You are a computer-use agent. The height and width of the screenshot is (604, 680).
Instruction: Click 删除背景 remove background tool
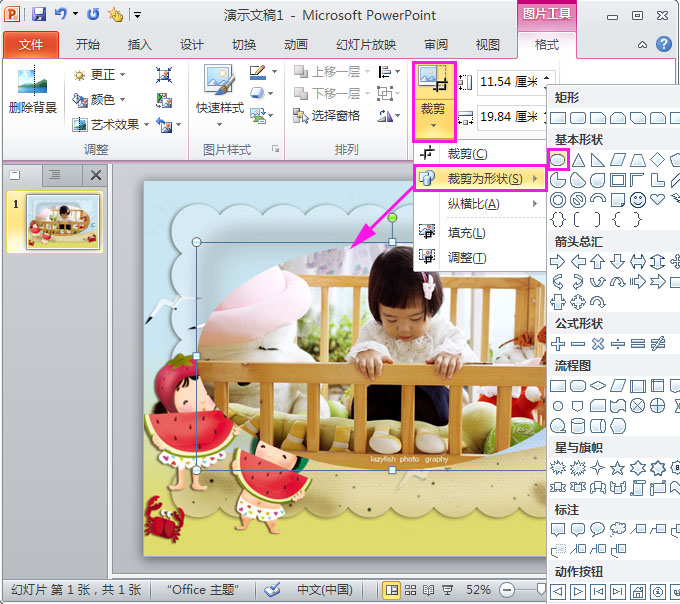33,90
